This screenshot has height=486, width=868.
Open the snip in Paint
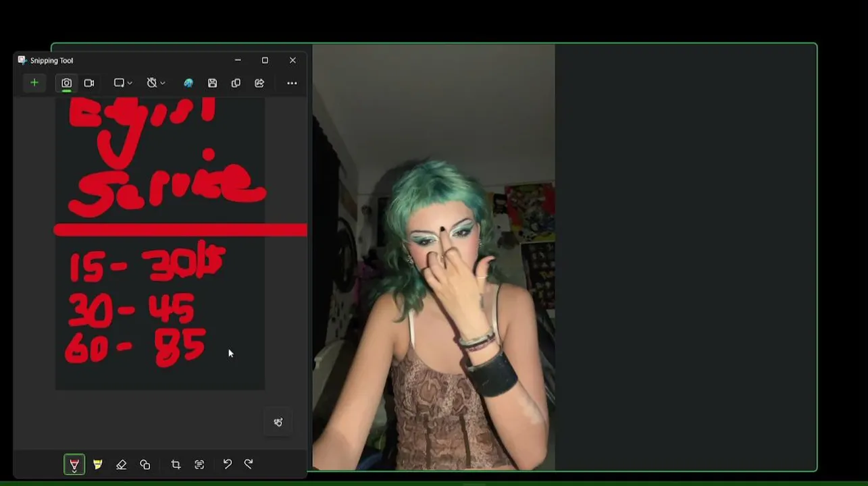(x=188, y=83)
